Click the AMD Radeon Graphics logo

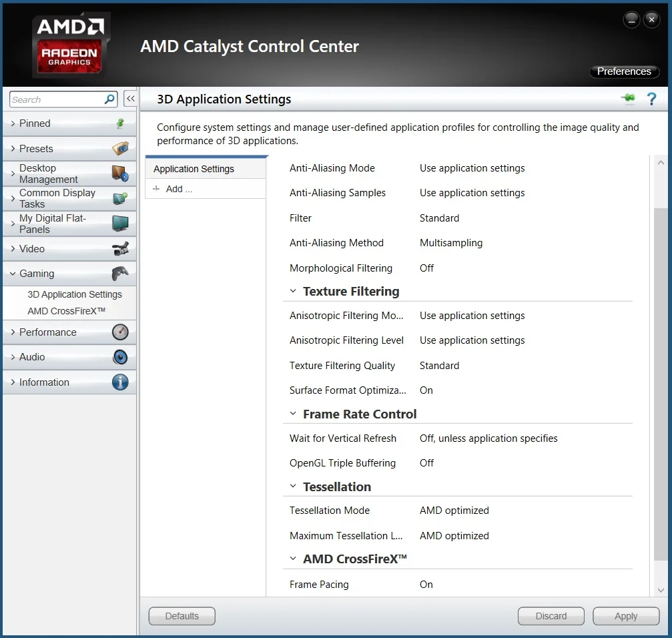(x=71, y=45)
